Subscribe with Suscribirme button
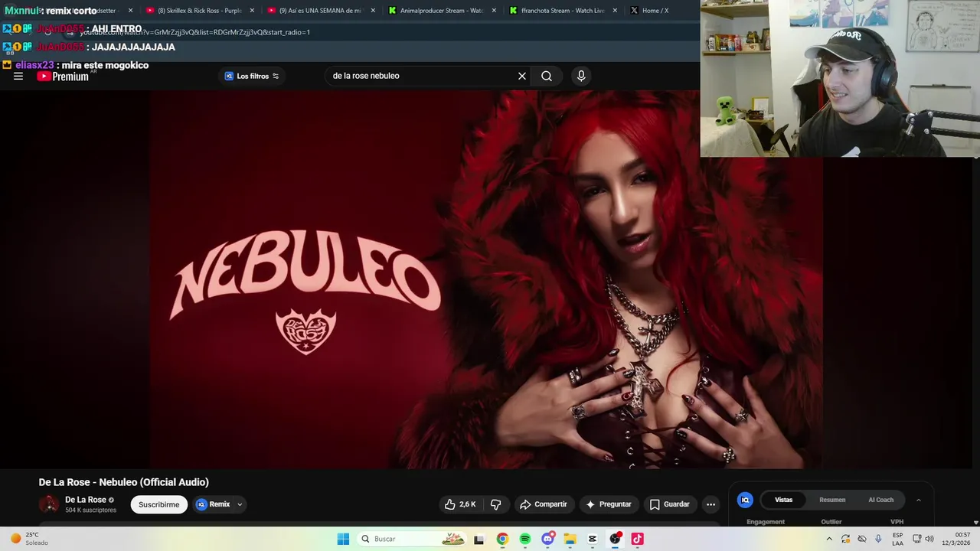980x551 pixels. click(158, 504)
